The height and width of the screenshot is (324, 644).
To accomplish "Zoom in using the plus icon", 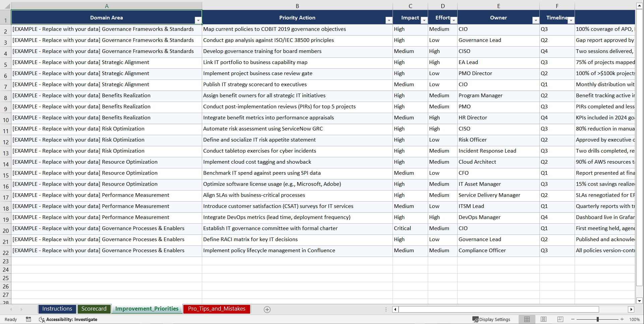I will [622, 319].
